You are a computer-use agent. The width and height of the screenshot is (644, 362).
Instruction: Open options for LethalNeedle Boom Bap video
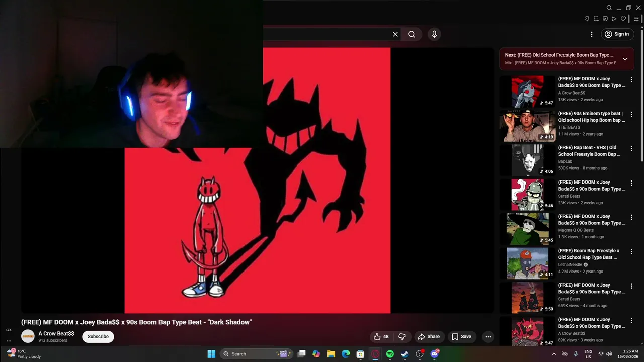(x=631, y=252)
